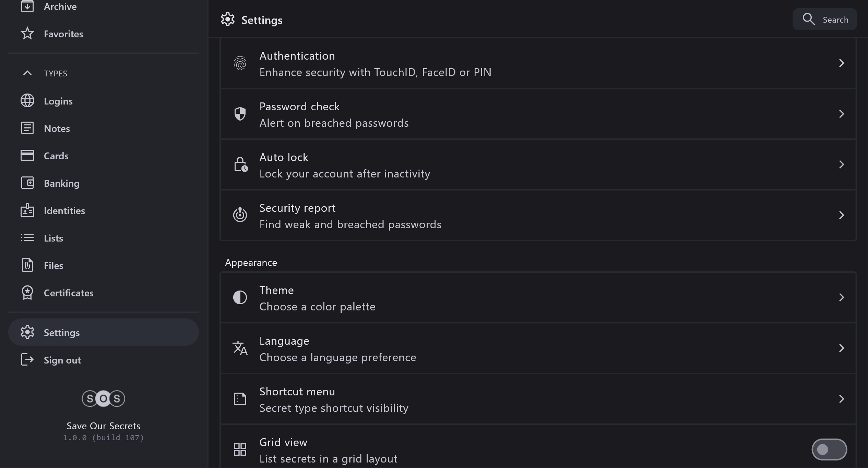Open Logins in the sidebar

tap(58, 101)
